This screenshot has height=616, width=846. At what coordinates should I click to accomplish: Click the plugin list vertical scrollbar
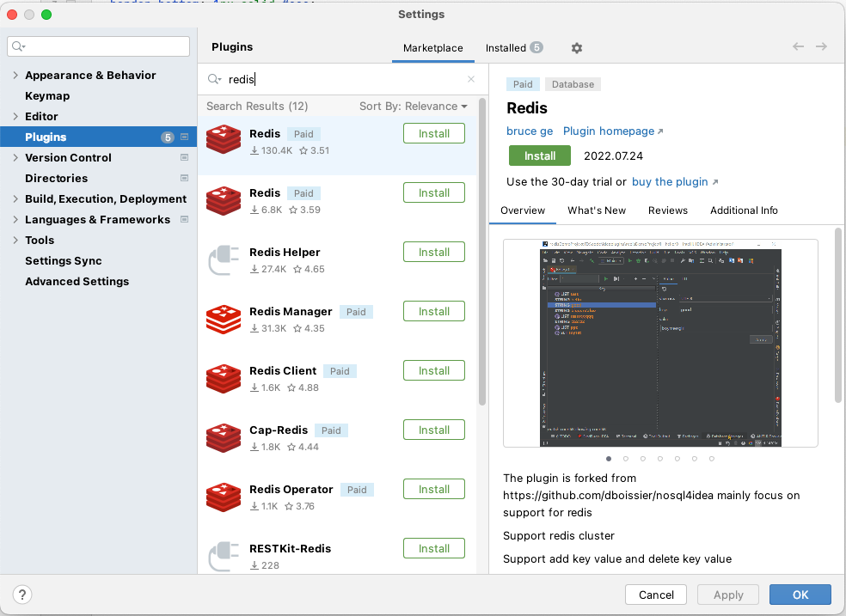pyautogui.click(x=482, y=252)
